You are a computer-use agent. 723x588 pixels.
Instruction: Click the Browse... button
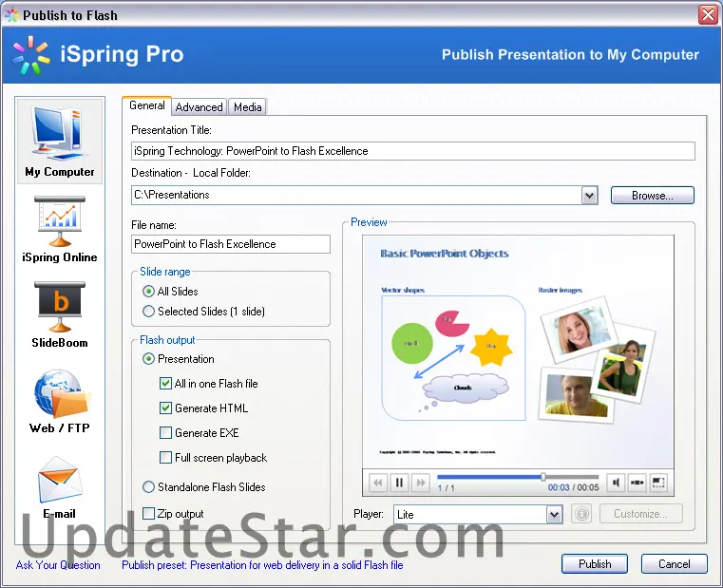pyautogui.click(x=653, y=195)
